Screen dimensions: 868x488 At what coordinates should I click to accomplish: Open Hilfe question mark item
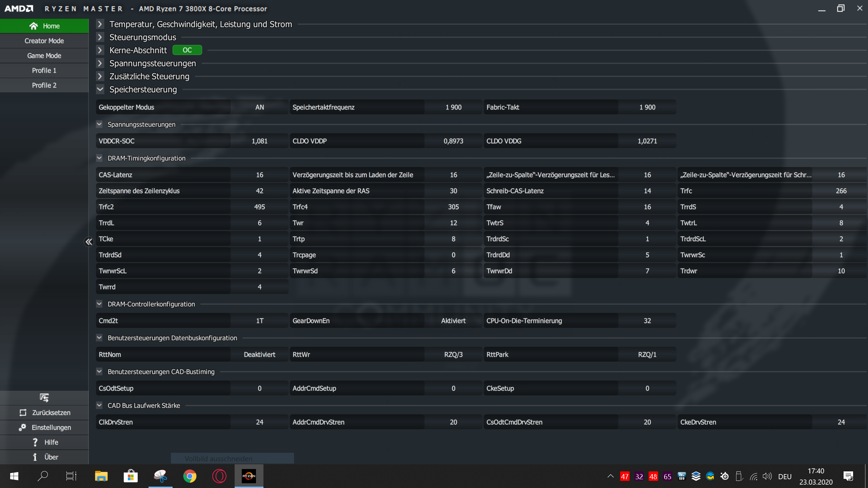(35, 442)
